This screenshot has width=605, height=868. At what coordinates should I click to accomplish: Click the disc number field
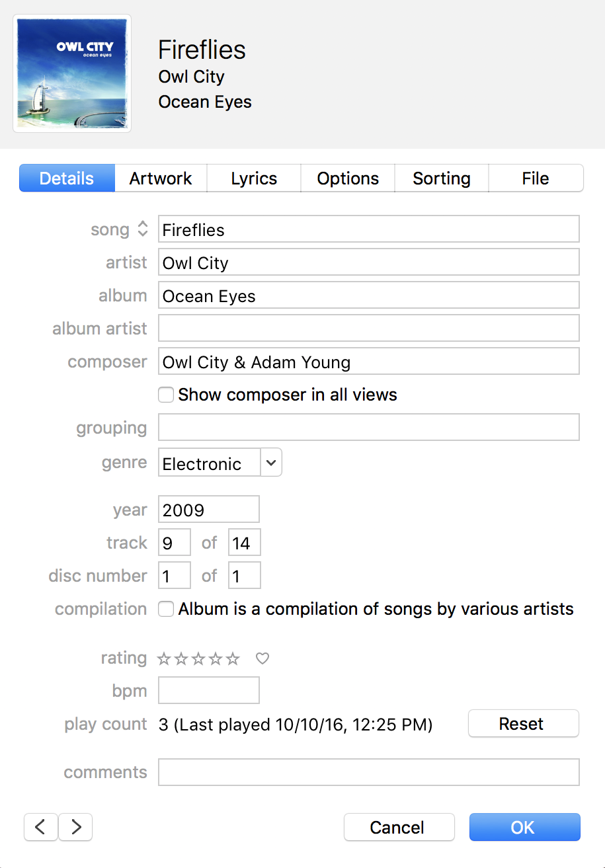(x=175, y=575)
